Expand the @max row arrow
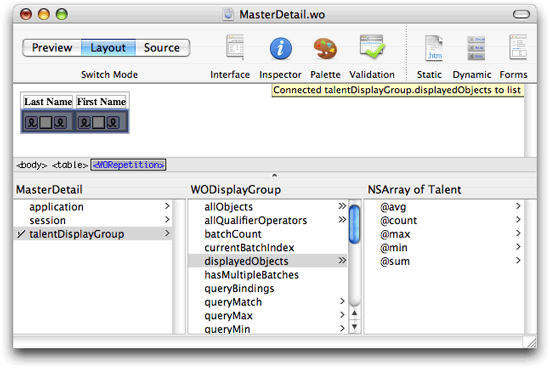550x370 pixels. pos(518,233)
